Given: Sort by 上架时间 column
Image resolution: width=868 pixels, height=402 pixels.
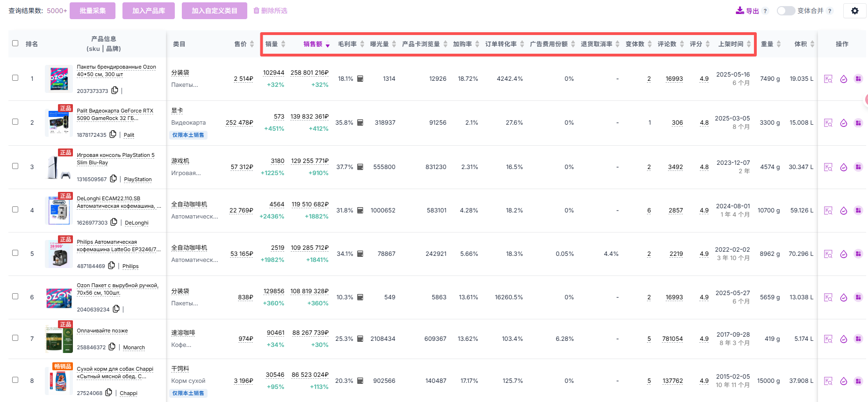Looking at the screenshot, I should point(734,44).
